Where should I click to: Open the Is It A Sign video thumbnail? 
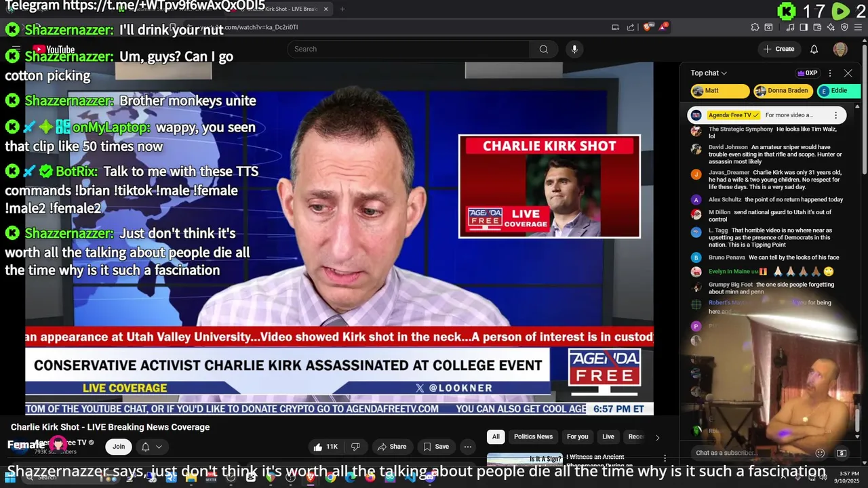[525, 460]
